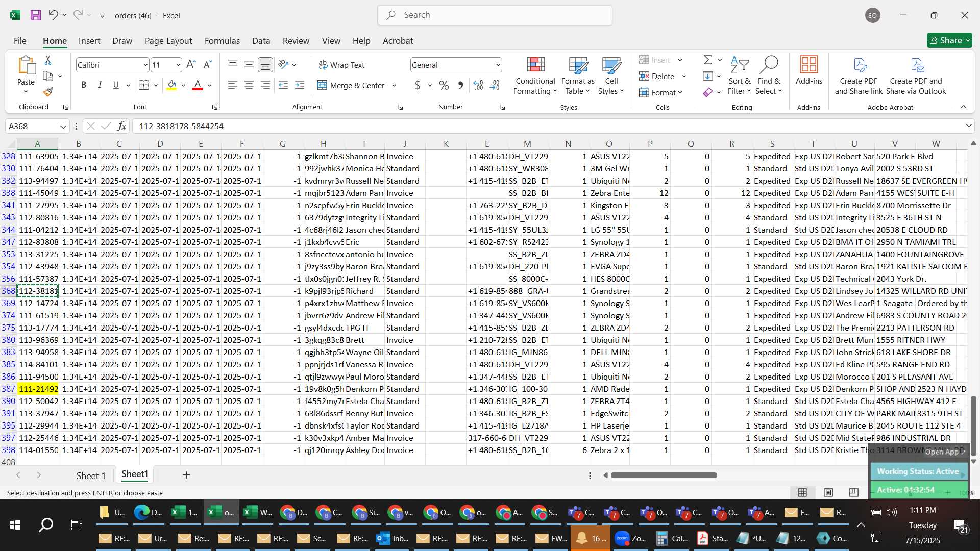Toggle Bold formatting
This screenshot has height=551, width=980.
tap(84, 85)
